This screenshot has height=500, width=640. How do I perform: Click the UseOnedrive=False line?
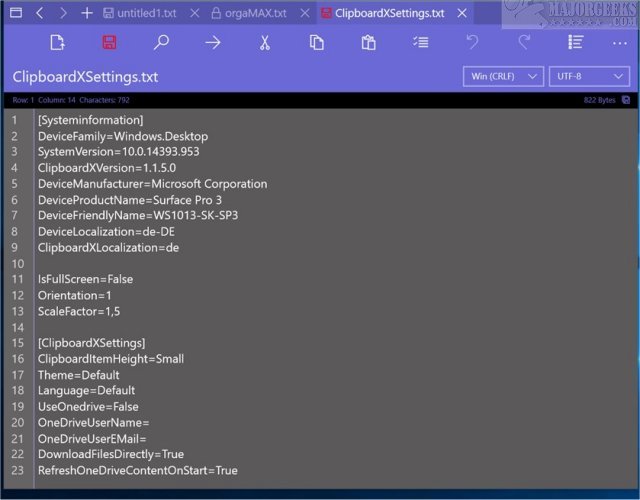(88, 407)
